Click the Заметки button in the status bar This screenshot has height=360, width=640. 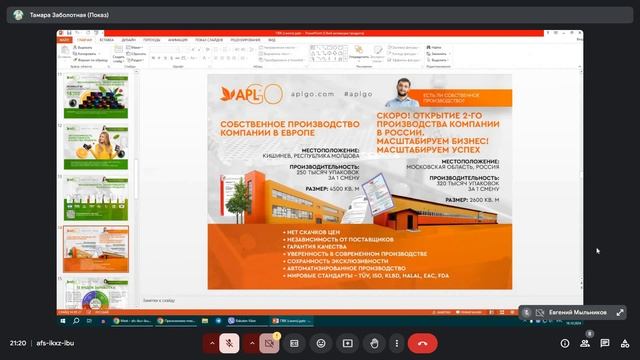pyautogui.click(x=441, y=312)
